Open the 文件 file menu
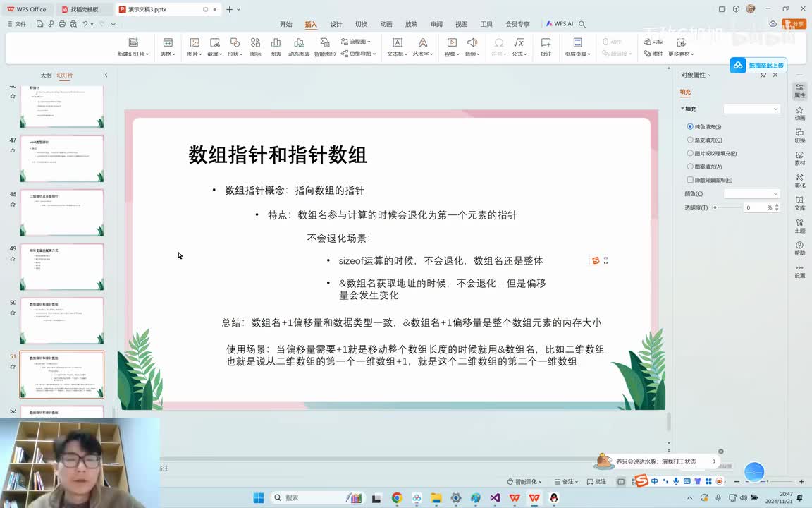Image resolution: width=812 pixels, height=508 pixels. click(17, 24)
